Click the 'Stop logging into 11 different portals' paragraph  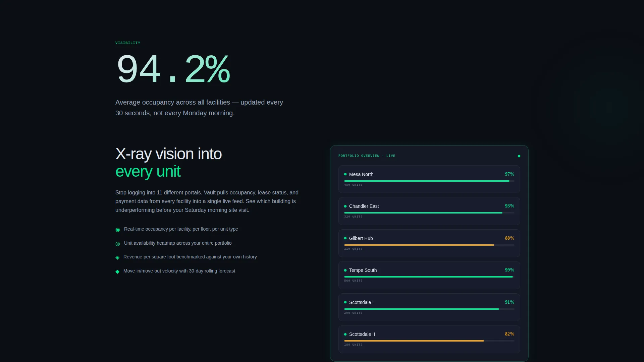[x=207, y=201]
